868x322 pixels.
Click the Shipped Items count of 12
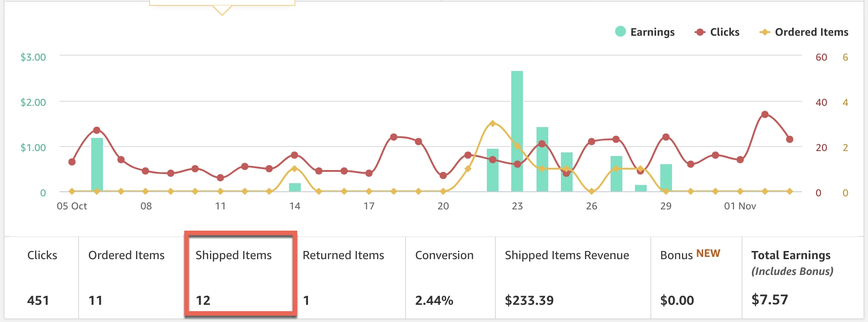coord(204,300)
